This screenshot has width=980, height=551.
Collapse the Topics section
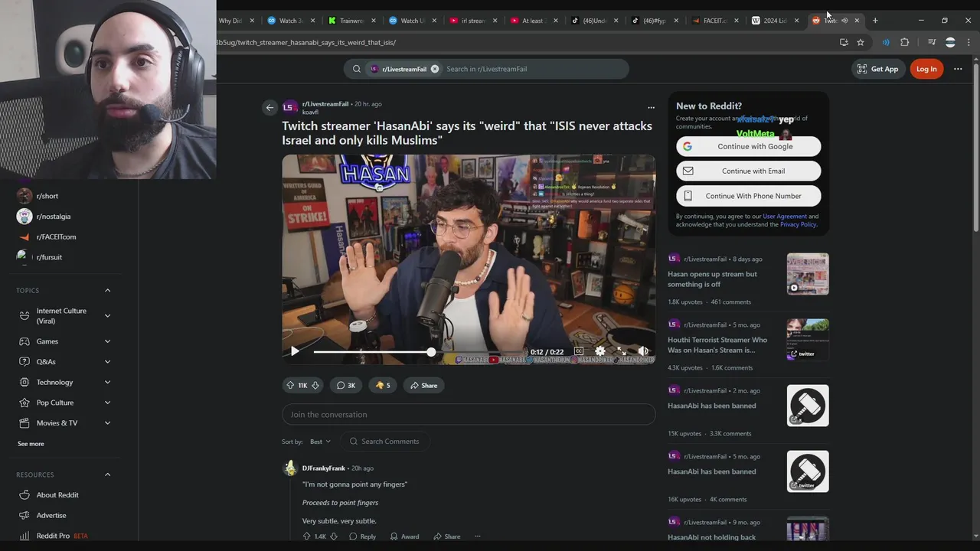tap(108, 291)
